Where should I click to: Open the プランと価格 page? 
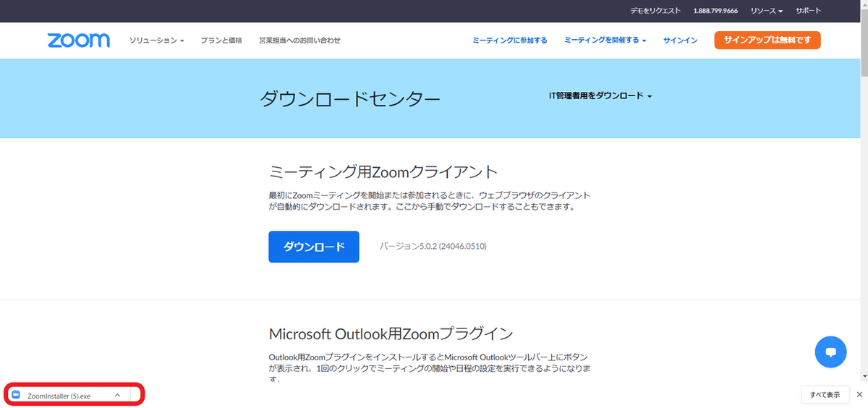coord(221,41)
